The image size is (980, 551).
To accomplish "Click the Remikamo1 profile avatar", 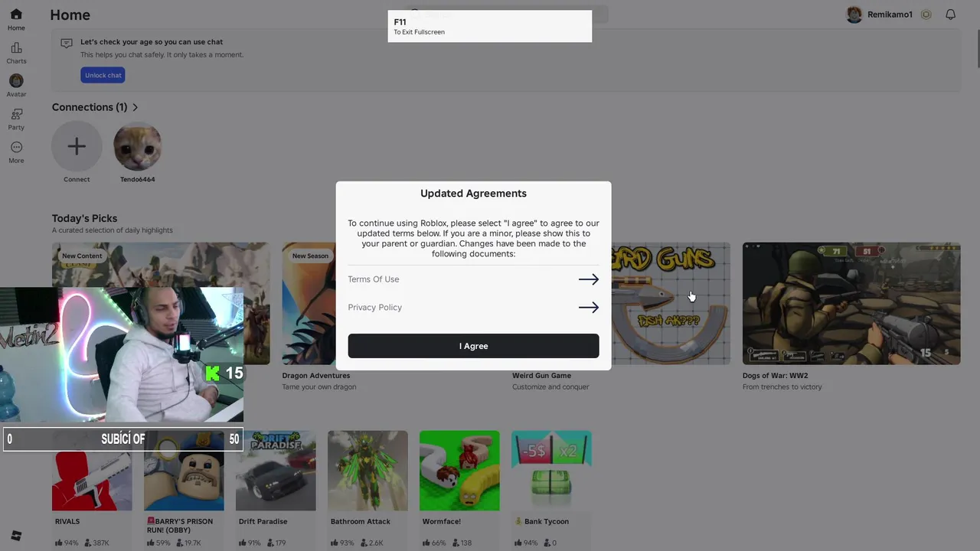I will coord(854,15).
